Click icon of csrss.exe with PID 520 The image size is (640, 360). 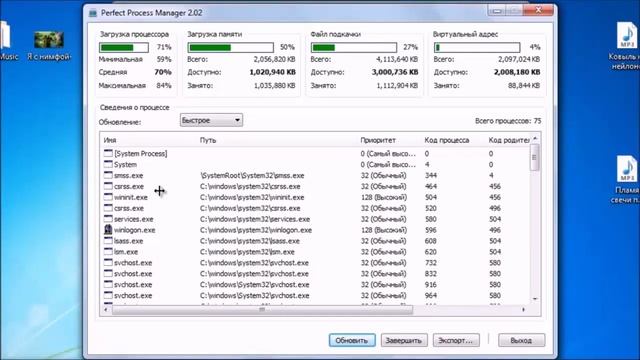(108, 208)
